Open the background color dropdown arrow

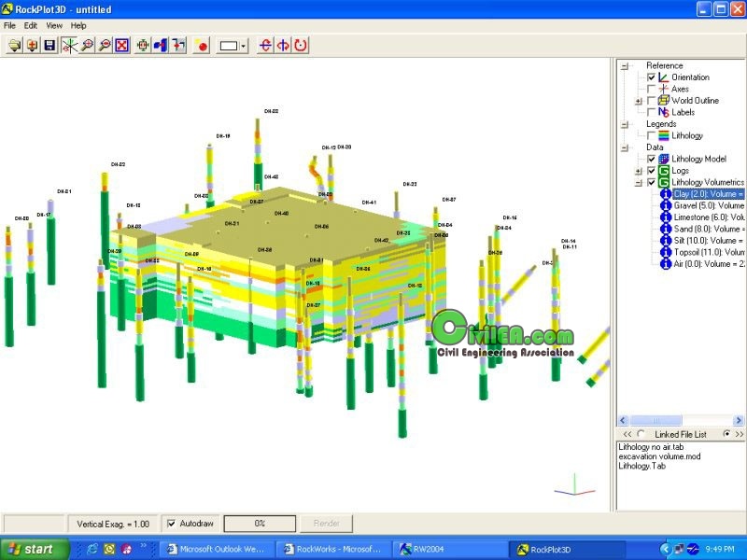244,46
